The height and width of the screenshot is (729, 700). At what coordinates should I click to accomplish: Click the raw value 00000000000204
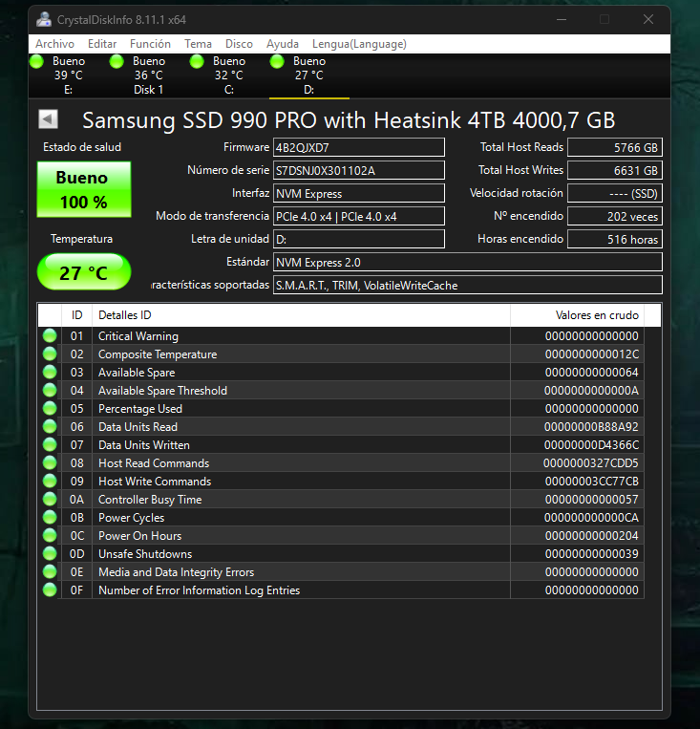(592, 536)
